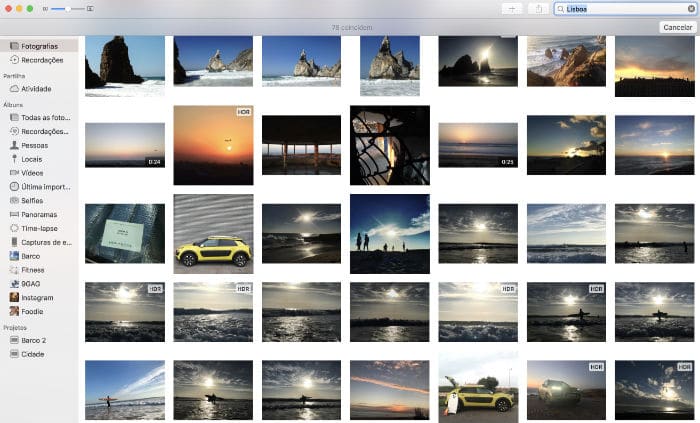Select the sun behind rocks photo
Screen dimensions: 700x423
point(478,61)
